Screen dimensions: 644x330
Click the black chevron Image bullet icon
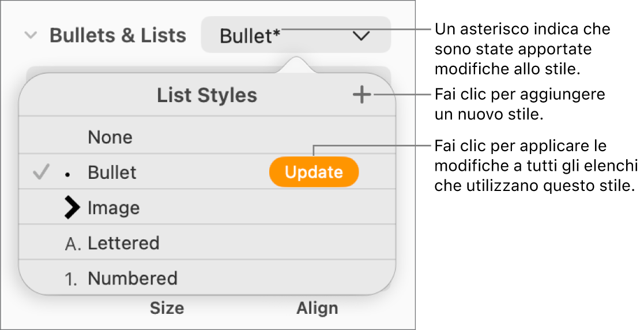point(72,208)
